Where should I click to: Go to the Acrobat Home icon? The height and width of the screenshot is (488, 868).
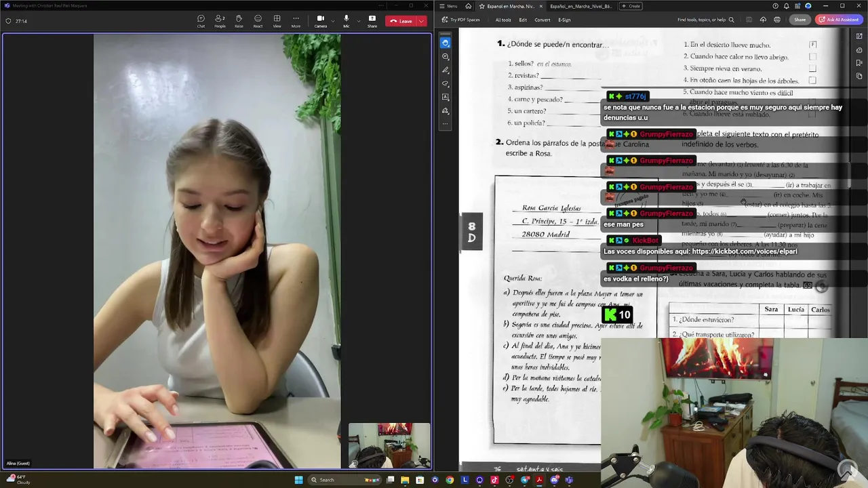pos(468,6)
